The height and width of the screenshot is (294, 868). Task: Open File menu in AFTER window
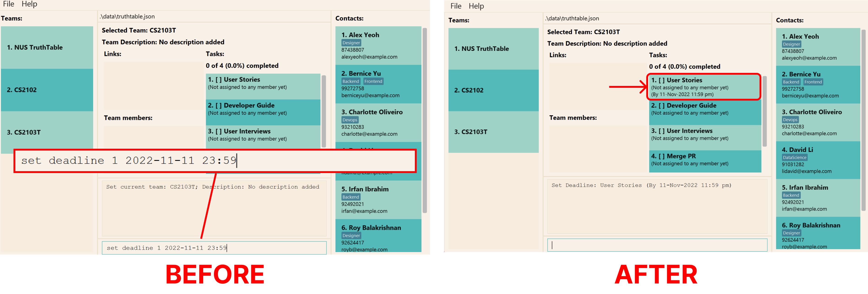(456, 6)
